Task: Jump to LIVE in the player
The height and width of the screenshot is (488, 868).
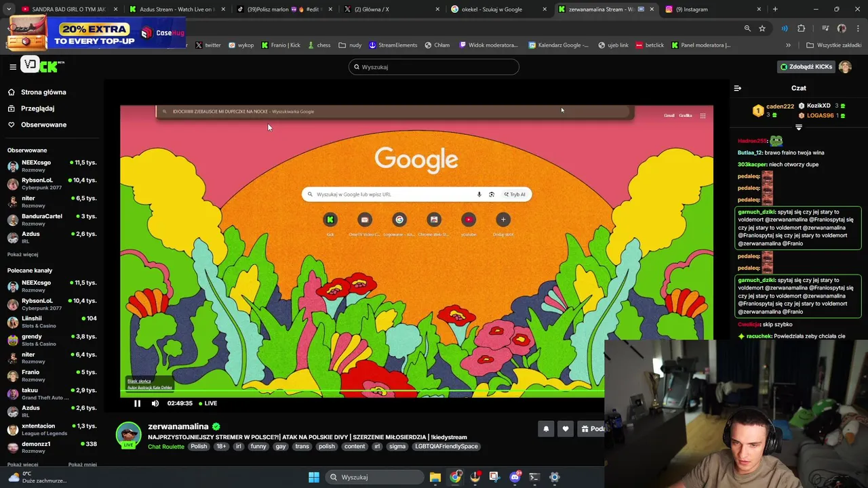Action: (x=208, y=403)
